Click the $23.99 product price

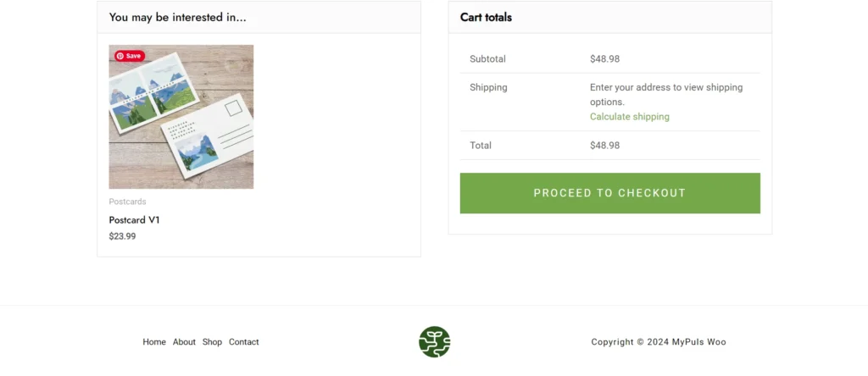tap(122, 236)
